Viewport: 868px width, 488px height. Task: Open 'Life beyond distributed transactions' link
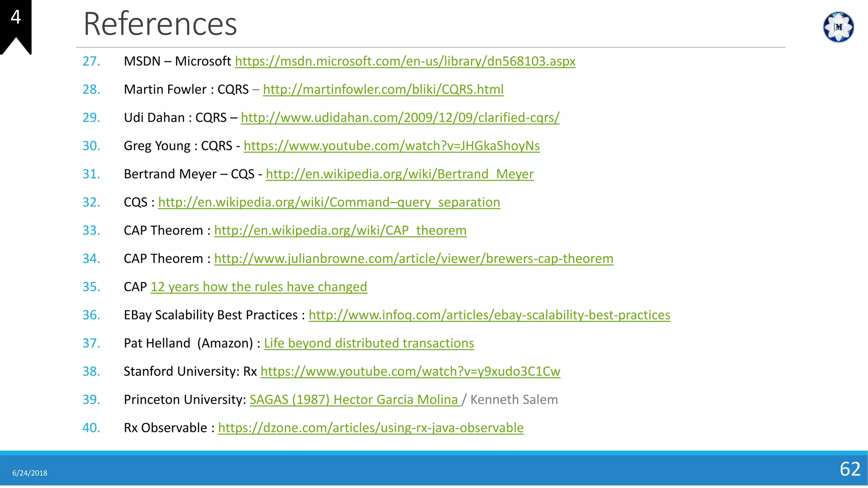coord(369,343)
